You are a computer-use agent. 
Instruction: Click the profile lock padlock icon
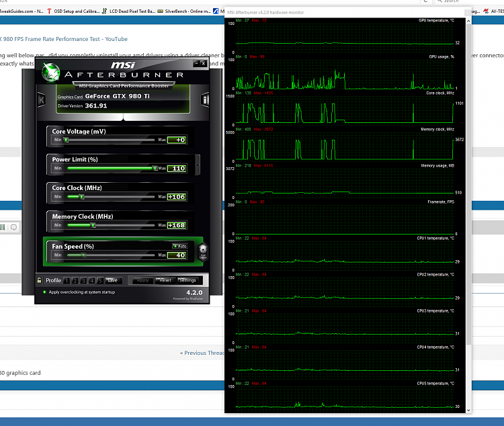click(x=39, y=280)
